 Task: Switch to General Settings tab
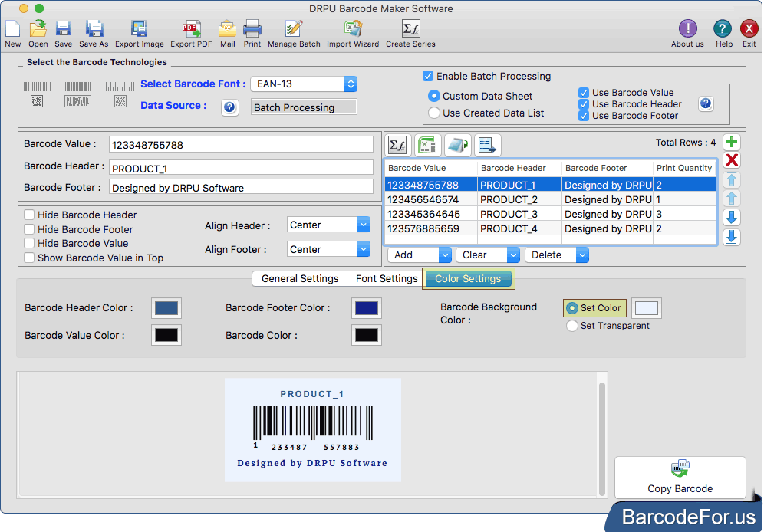300,278
